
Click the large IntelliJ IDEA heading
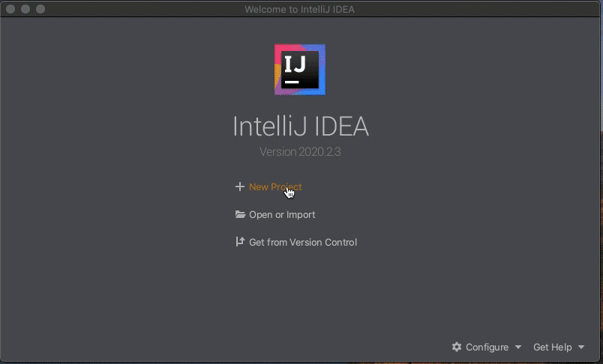[300, 127]
